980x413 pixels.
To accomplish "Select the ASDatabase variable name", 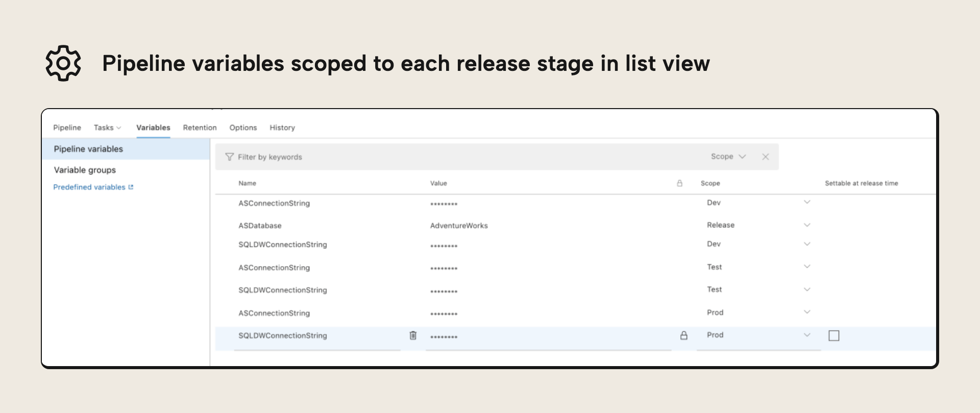I will (x=260, y=225).
